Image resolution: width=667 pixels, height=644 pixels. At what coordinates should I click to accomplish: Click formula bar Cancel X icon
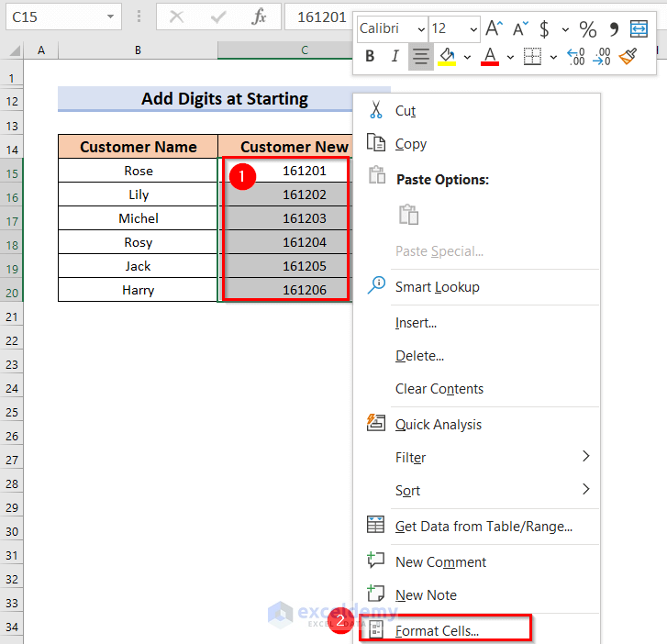tap(176, 17)
